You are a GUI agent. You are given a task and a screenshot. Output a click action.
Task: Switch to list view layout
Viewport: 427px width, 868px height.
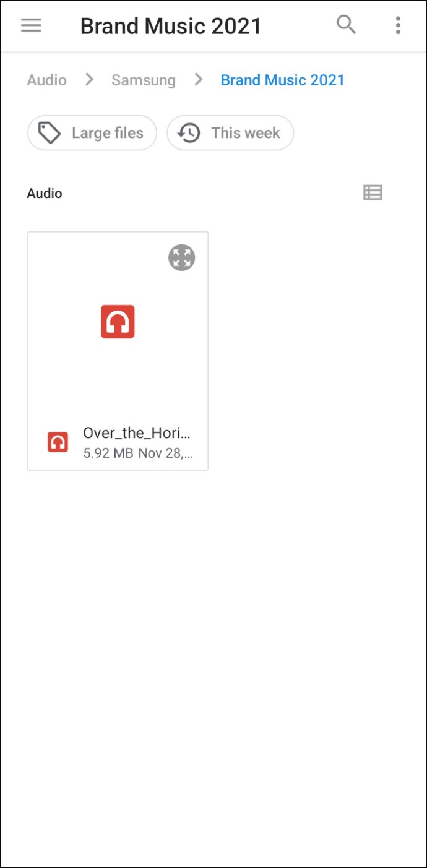point(373,193)
